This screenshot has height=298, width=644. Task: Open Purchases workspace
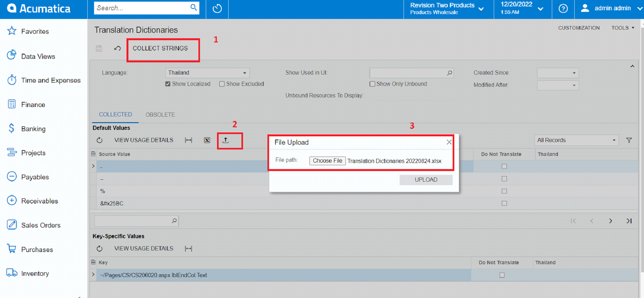30,249
